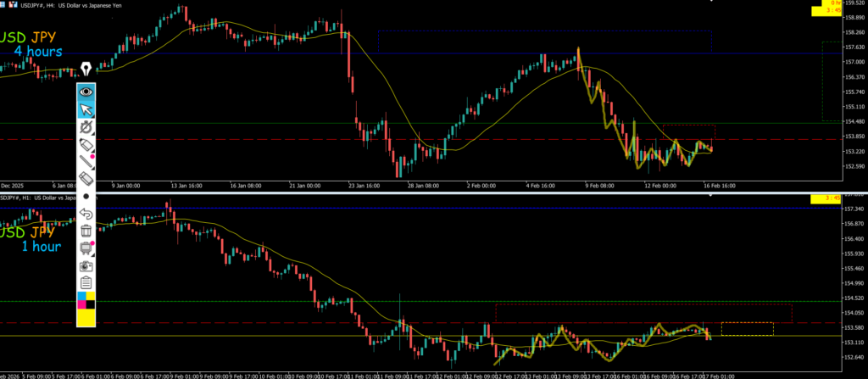Viewport: 868px width, 379px height.
Task: Click the pen nib icon above the toolbar
Action: [86, 69]
